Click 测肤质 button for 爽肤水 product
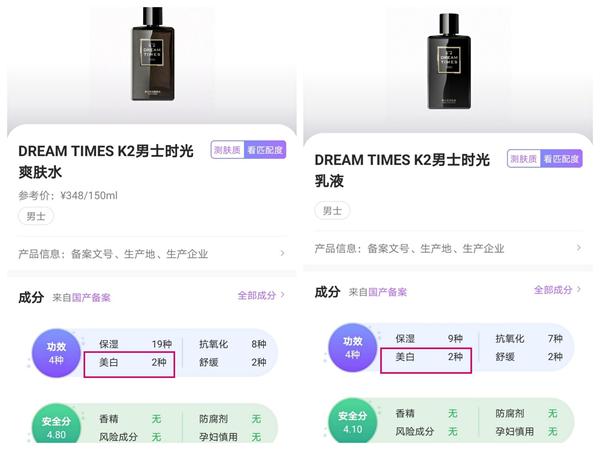 point(227,150)
